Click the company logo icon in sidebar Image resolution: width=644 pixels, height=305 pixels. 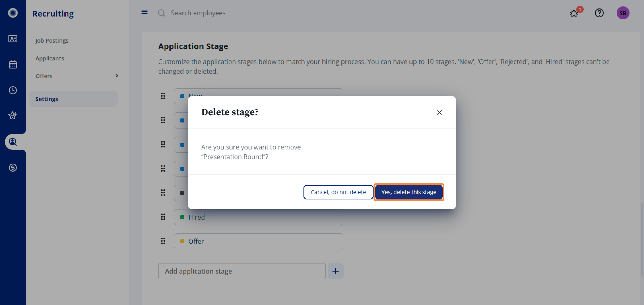coord(13,13)
